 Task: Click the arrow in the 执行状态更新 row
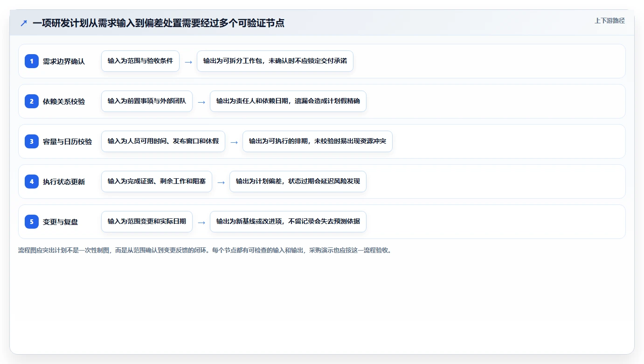tap(221, 182)
